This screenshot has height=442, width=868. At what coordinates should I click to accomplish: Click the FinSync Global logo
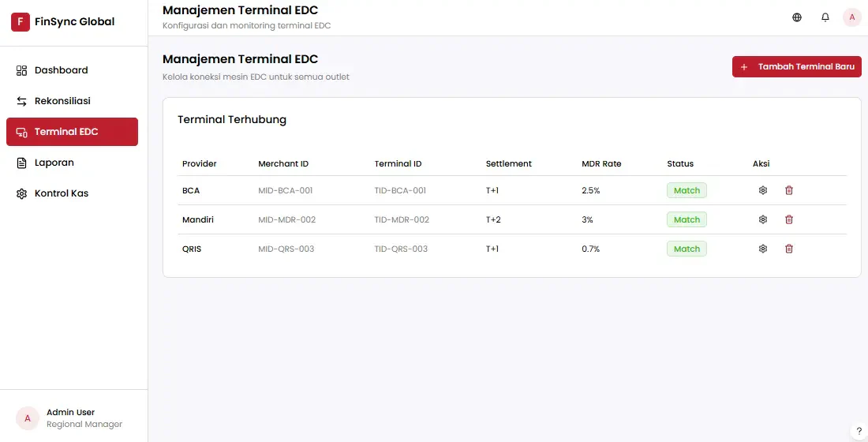click(x=21, y=22)
